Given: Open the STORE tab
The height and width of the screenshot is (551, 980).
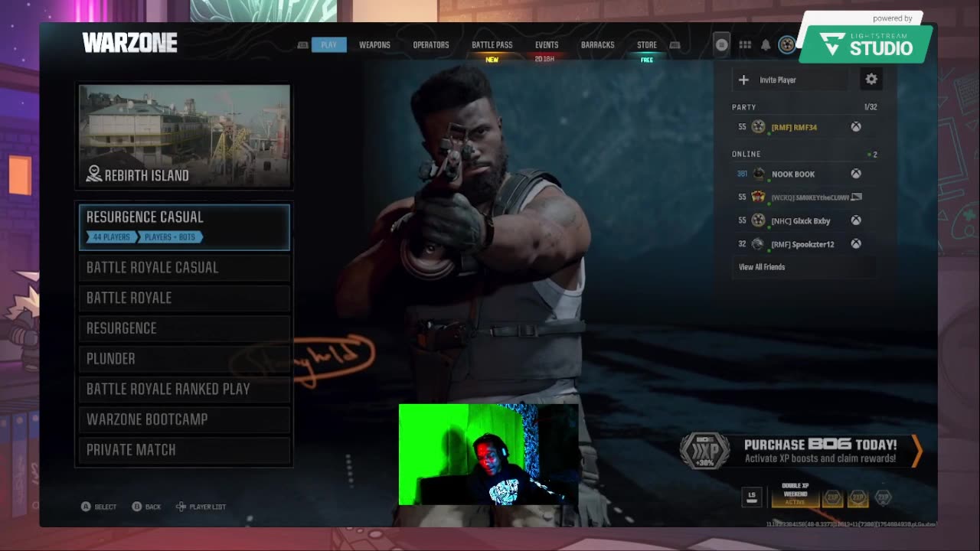Looking at the screenshot, I should (647, 45).
